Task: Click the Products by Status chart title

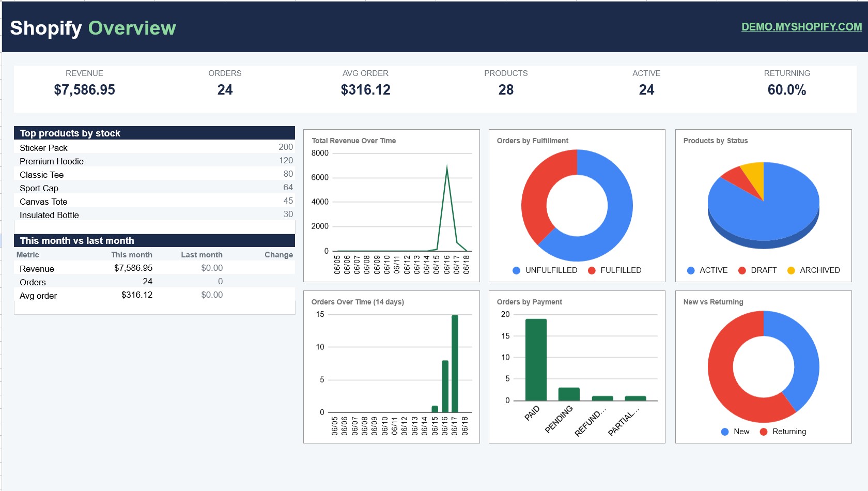Action: coord(716,141)
